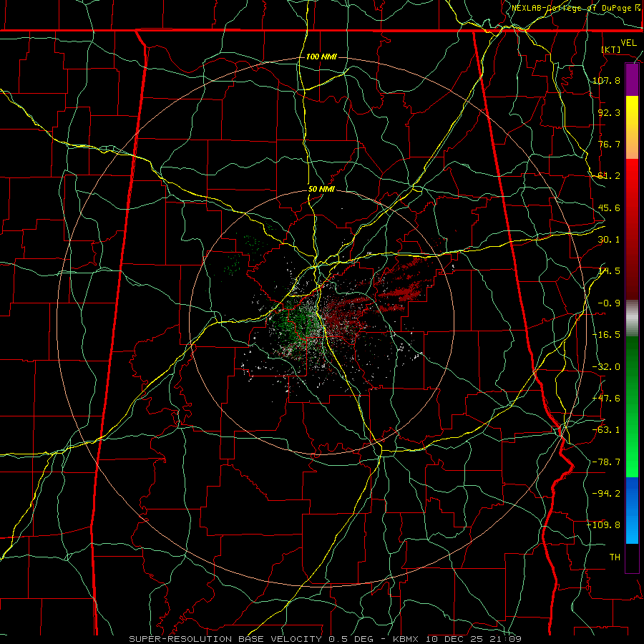Click the 50 NMI range ring label

click(321, 190)
